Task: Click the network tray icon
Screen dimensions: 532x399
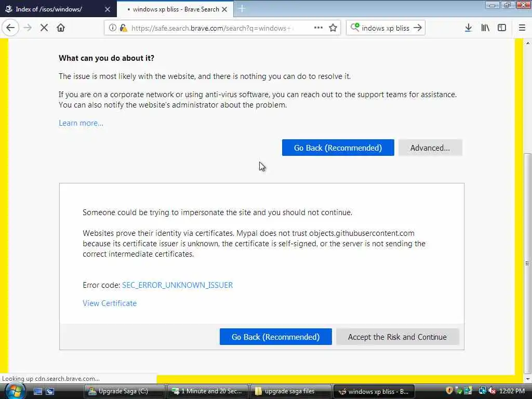Action: [x=482, y=391]
